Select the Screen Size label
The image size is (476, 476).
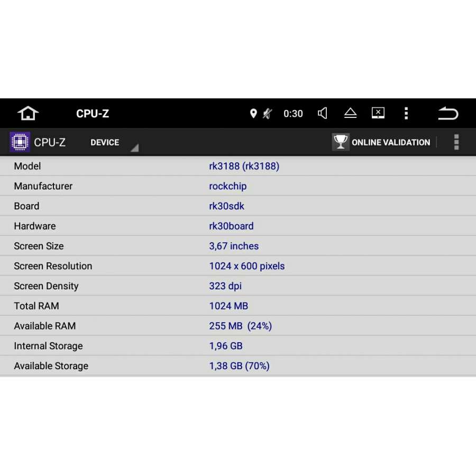pyautogui.click(x=39, y=246)
